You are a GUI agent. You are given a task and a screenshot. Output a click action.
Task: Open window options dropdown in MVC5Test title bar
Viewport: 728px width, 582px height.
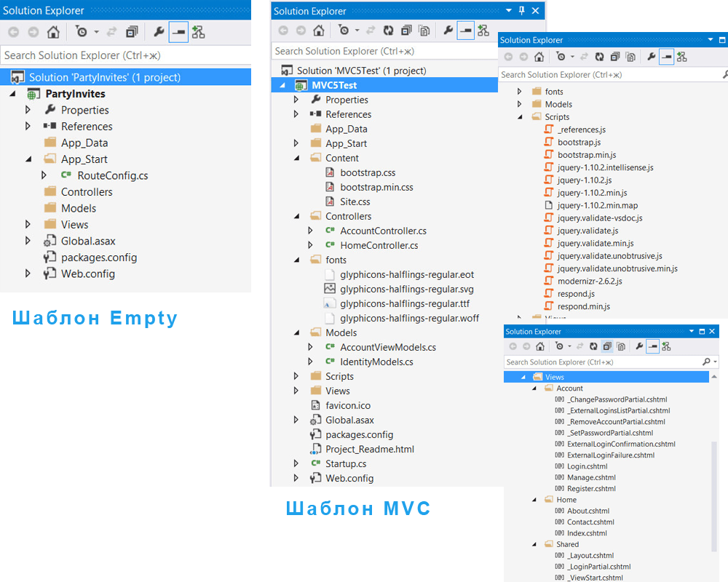point(509,10)
